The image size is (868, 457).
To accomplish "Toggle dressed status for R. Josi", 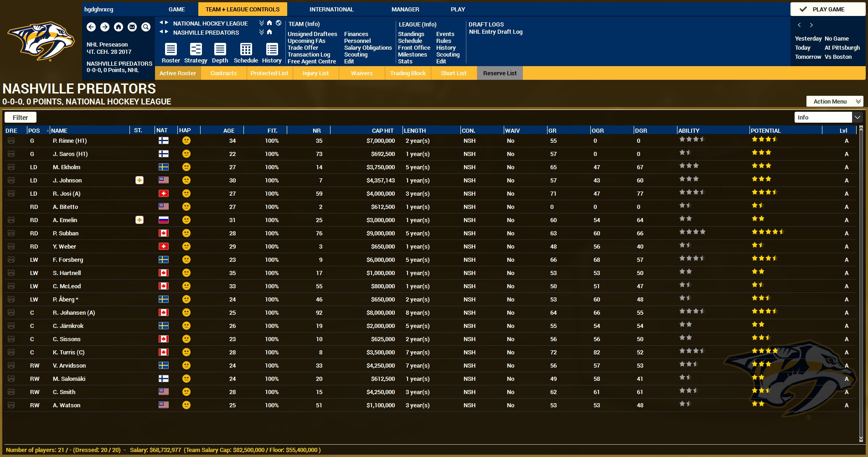I will click(11, 193).
